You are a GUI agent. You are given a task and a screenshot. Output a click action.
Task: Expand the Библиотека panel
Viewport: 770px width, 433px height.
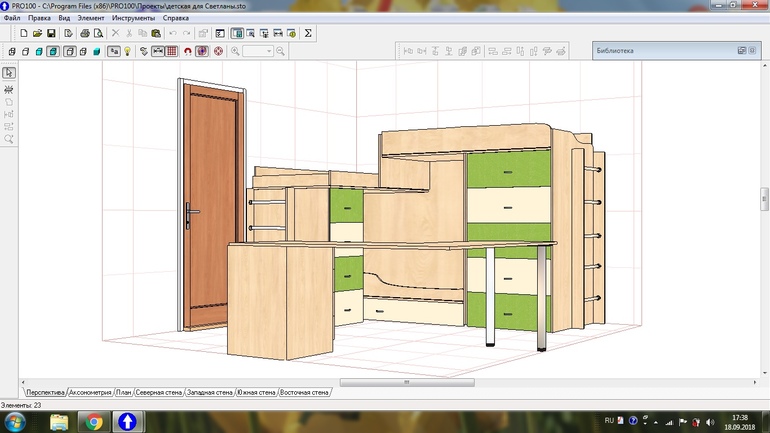click(x=741, y=50)
